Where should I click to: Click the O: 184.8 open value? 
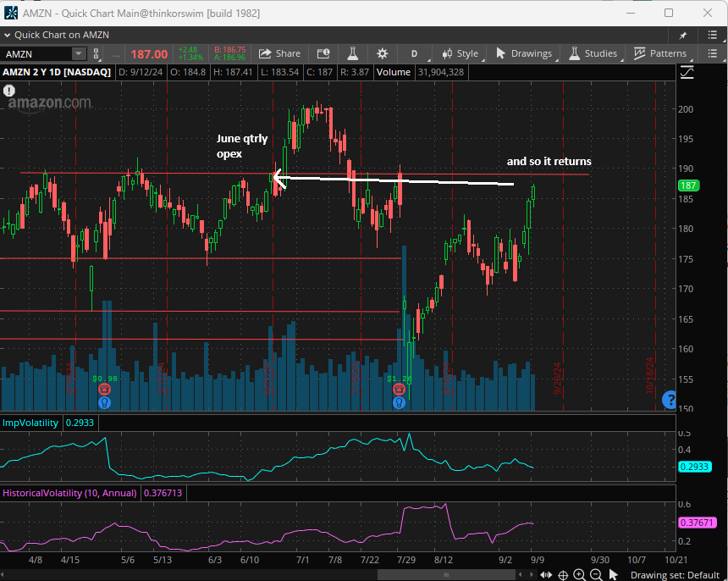click(188, 72)
